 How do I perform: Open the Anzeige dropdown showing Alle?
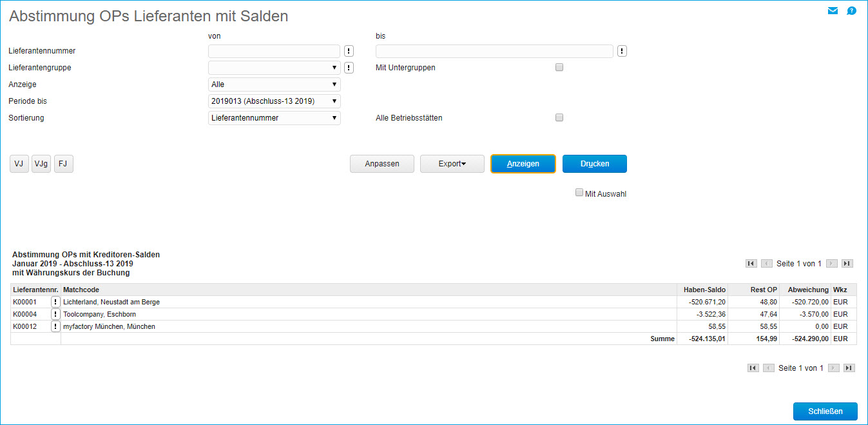point(275,84)
